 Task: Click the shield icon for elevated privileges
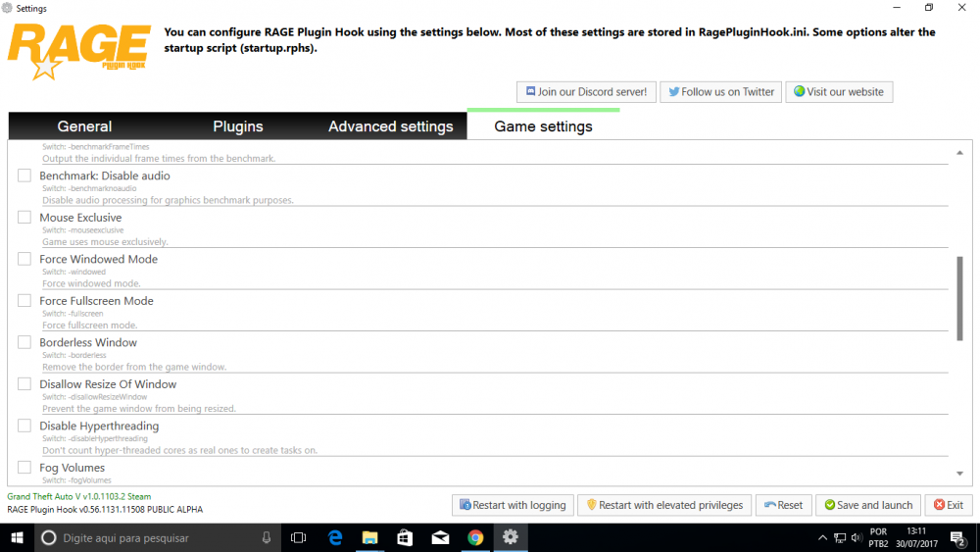coord(591,505)
